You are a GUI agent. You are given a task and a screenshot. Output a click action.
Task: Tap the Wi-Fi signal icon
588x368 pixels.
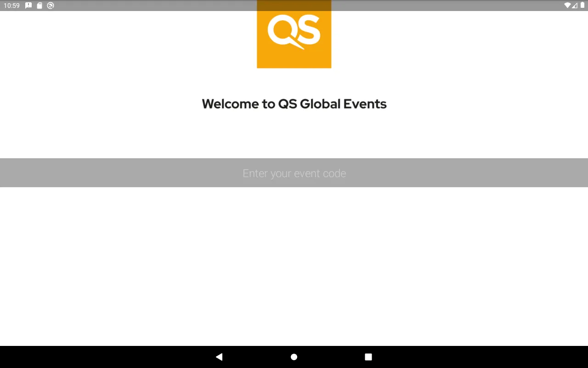(568, 6)
